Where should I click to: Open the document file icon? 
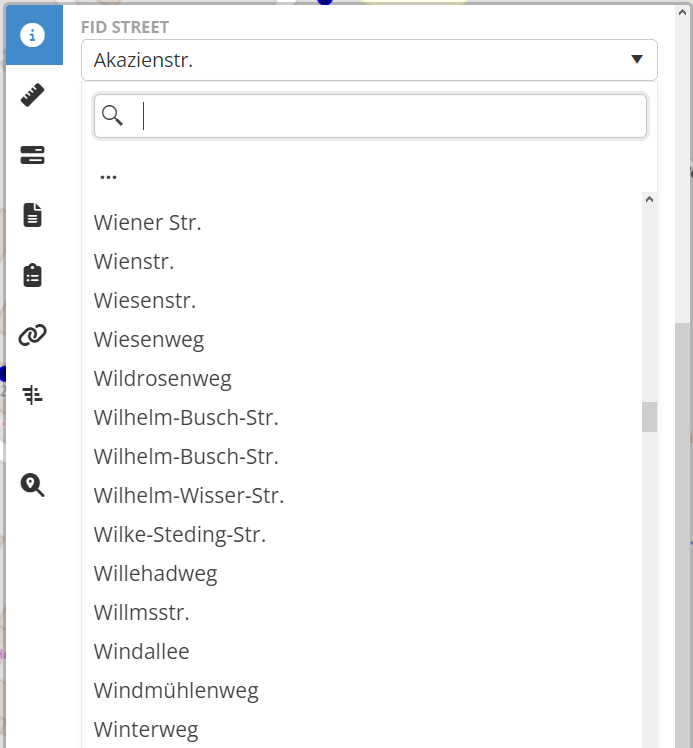33,215
